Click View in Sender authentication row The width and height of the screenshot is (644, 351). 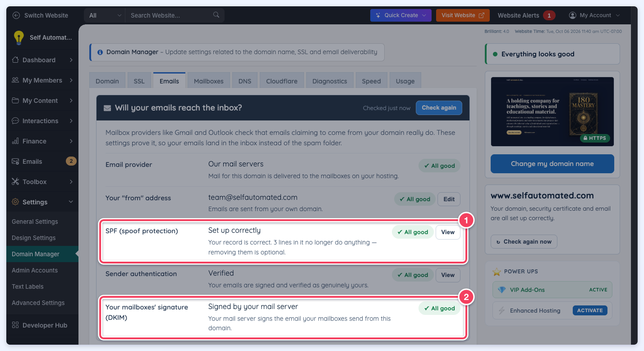click(x=448, y=275)
